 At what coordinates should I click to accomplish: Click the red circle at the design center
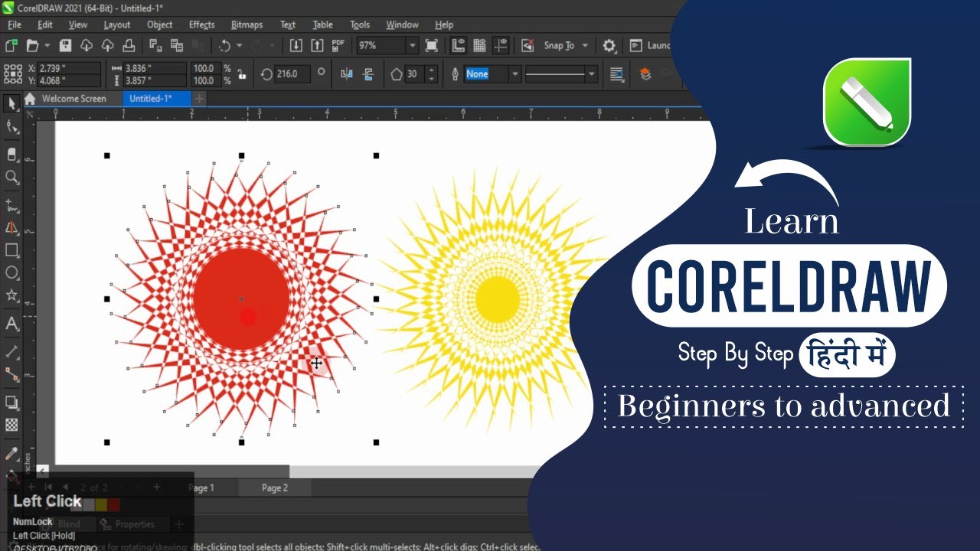pyautogui.click(x=241, y=298)
